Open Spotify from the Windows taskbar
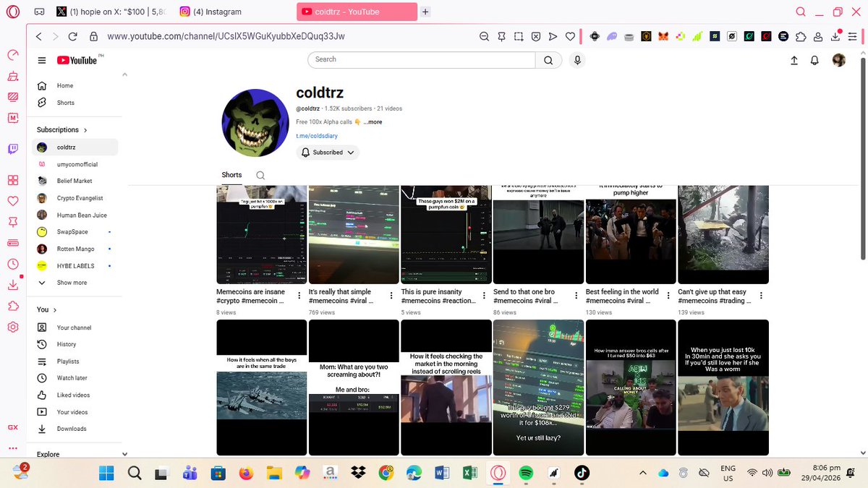The height and width of the screenshot is (488, 868). [x=526, y=473]
